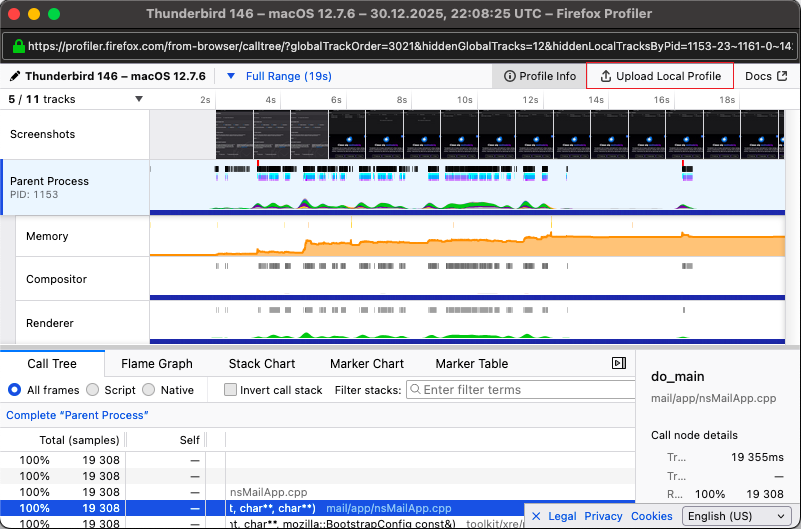
Task: Open the English (US) language dropdown
Action: (737, 516)
